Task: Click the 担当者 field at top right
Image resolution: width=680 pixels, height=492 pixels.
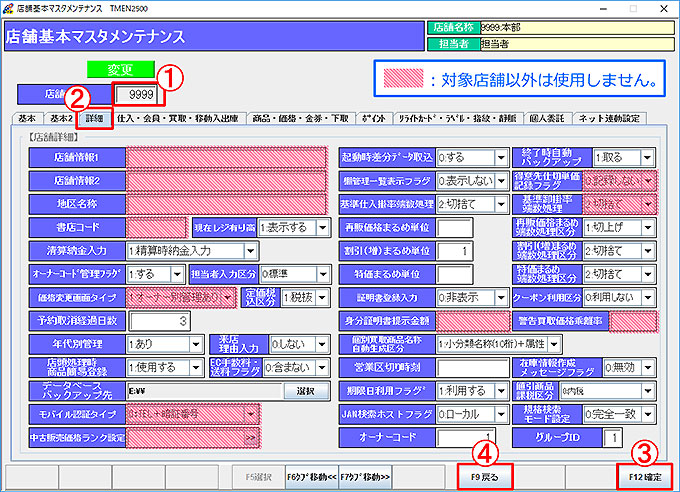Action: tap(577, 44)
